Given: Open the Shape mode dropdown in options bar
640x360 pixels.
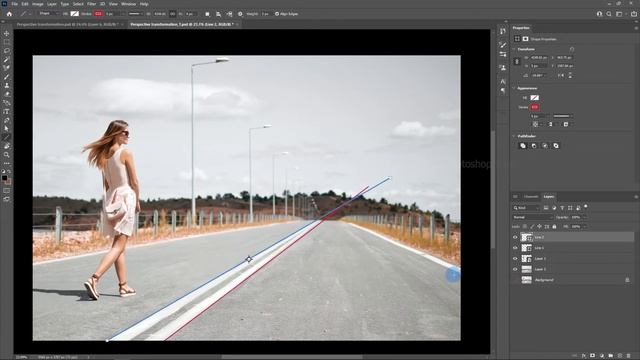Looking at the screenshot, I should tap(49, 14).
